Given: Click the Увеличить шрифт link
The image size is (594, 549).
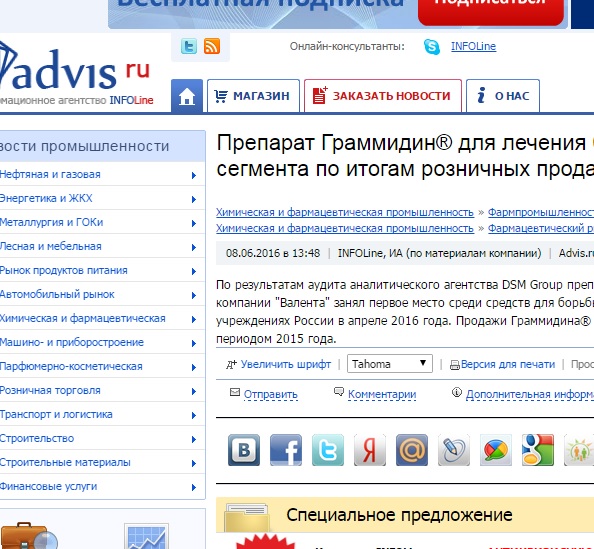Looking at the screenshot, I should tap(286, 364).
